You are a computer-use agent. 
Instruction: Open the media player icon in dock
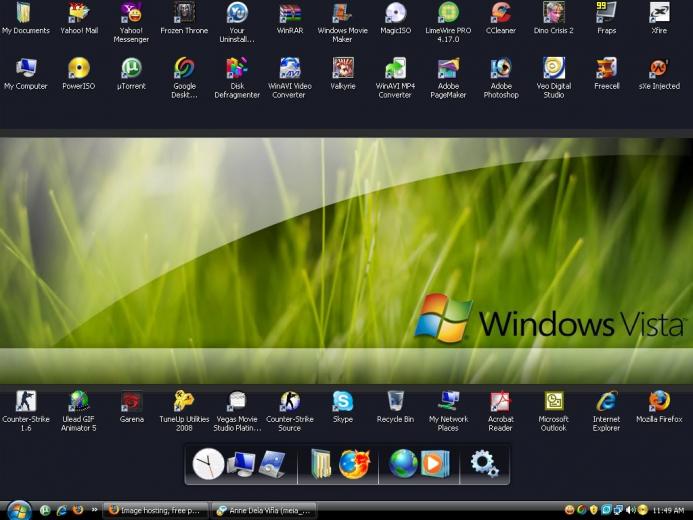[x=435, y=464]
